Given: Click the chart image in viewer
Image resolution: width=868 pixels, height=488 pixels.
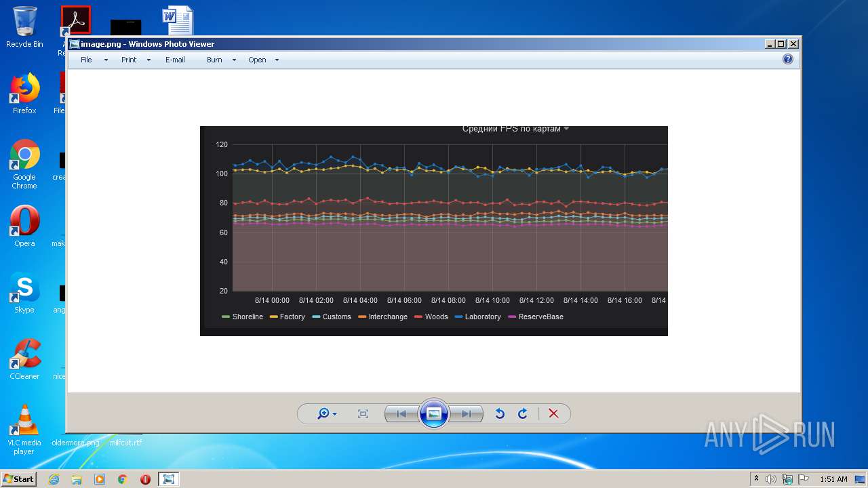Looking at the screenshot, I should point(434,231).
